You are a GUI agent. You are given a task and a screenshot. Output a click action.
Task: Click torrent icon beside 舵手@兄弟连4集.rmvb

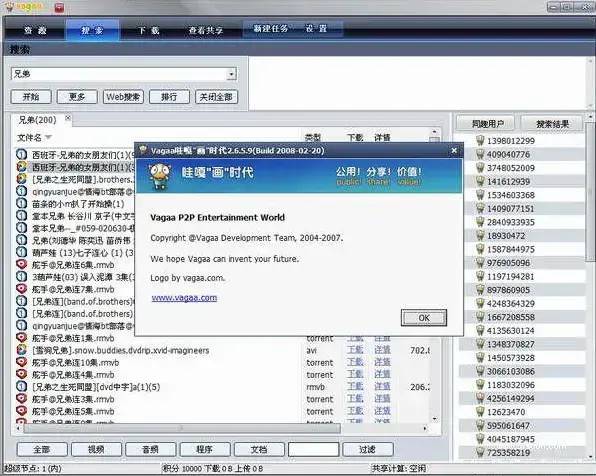(x=21, y=374)
